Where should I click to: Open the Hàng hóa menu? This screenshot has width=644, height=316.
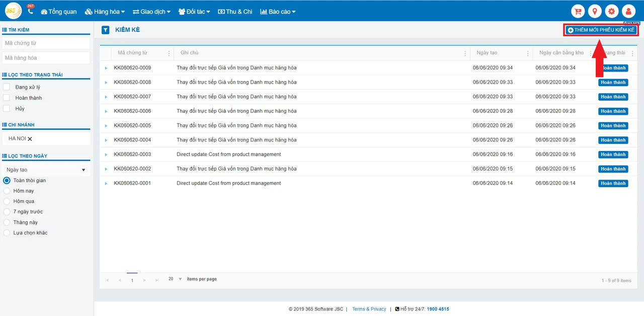(x=105, y=12)
